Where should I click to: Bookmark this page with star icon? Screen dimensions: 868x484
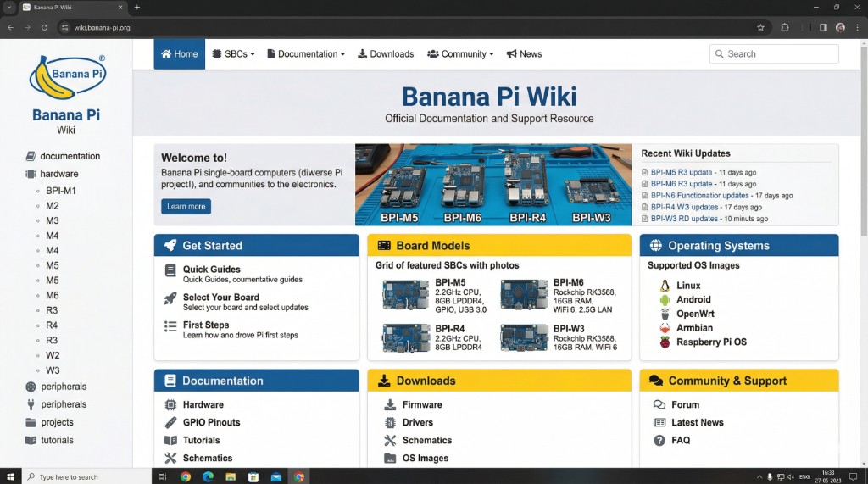pos(760,27)
